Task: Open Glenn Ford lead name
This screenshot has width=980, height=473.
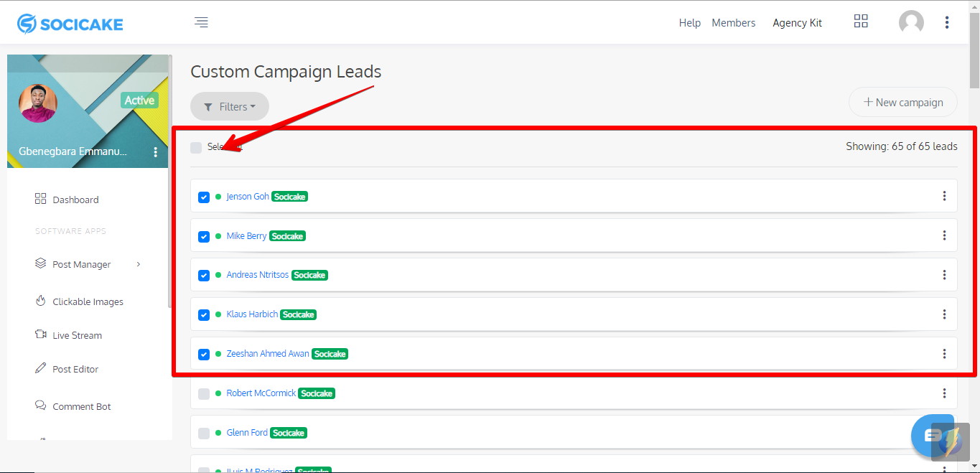Action: tap(247, 433)
